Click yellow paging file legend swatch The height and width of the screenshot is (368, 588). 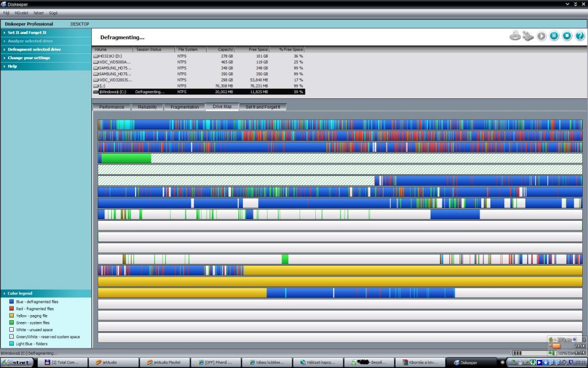click(11, 316)
